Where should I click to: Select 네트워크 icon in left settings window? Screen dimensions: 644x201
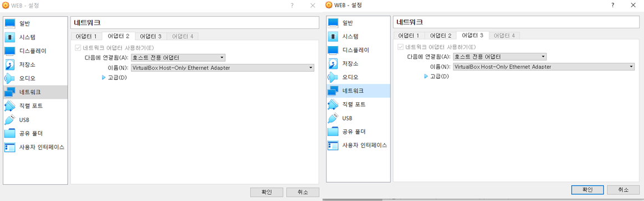pos(10,92)
